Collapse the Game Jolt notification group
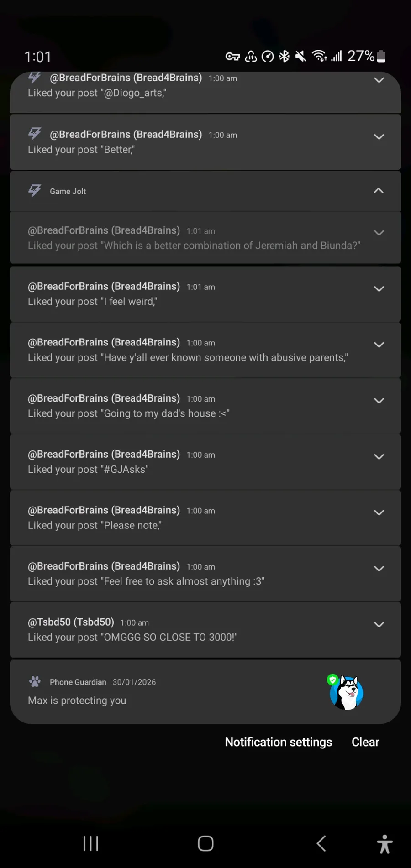The image size is (411, 868). coord(379,191)
